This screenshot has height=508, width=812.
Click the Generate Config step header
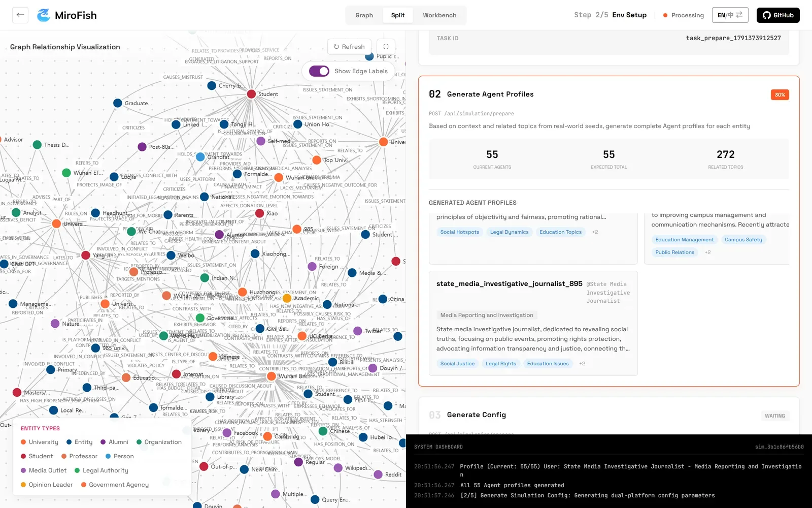[477, 415]
